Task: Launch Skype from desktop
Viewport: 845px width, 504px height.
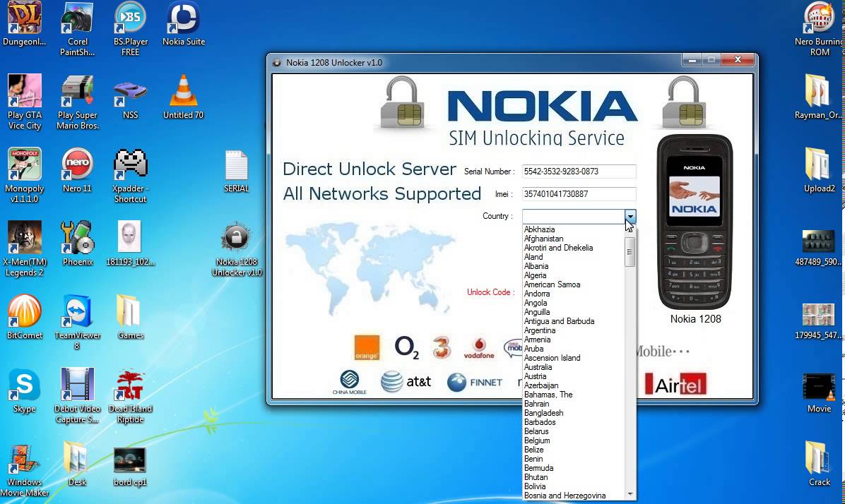Action: [24, 391]
